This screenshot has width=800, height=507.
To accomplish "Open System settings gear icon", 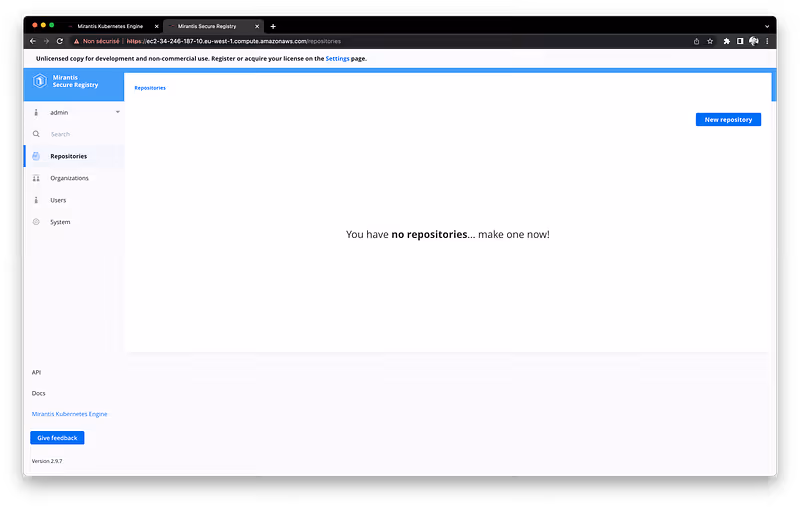I will click(x=36, y=222).
